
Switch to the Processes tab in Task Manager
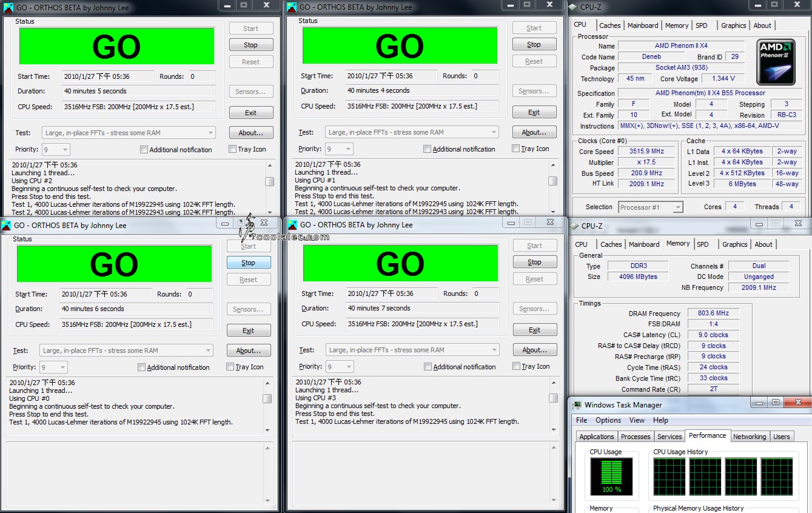pos(636,437)
